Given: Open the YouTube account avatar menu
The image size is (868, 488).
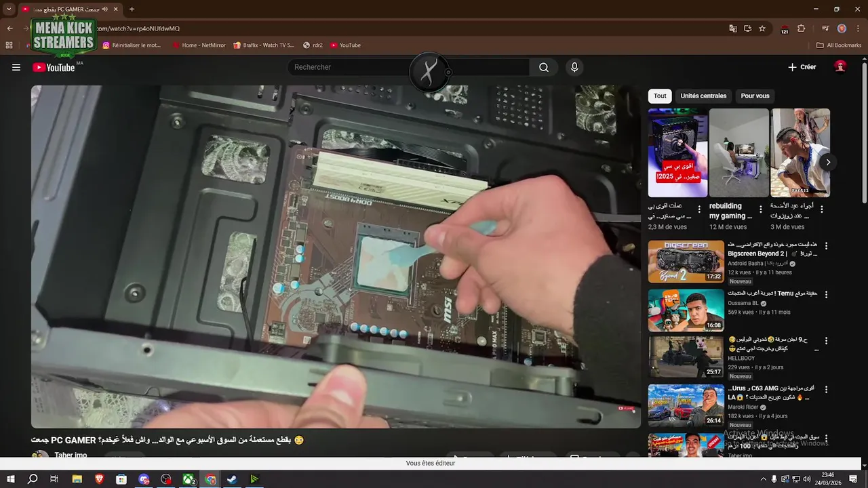Looking at the screenshot, I should click(x=840, y=66).
